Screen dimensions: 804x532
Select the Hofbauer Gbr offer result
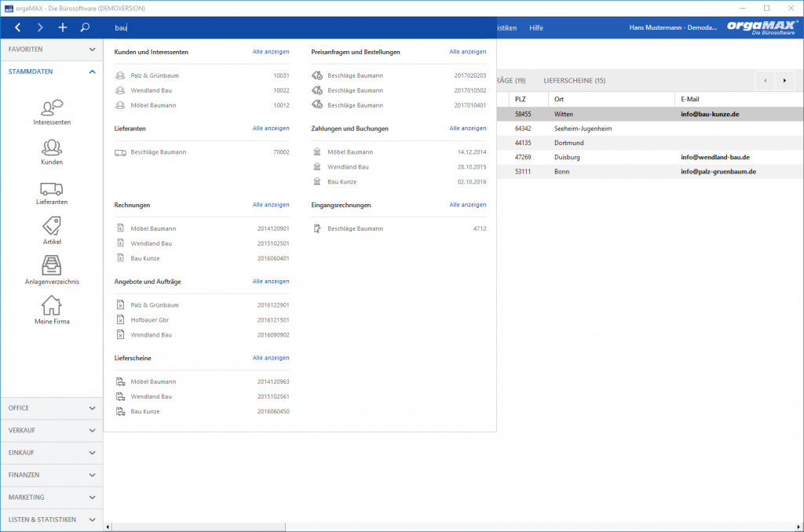click(202, 320)
